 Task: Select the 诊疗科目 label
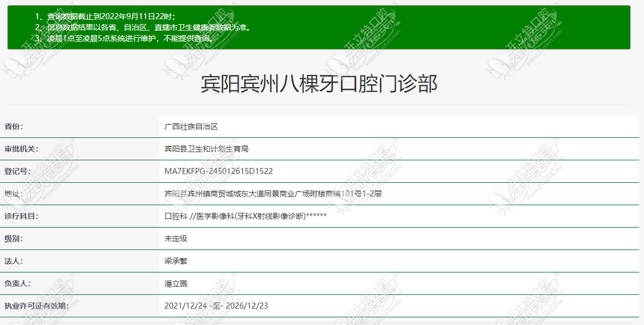21,216
